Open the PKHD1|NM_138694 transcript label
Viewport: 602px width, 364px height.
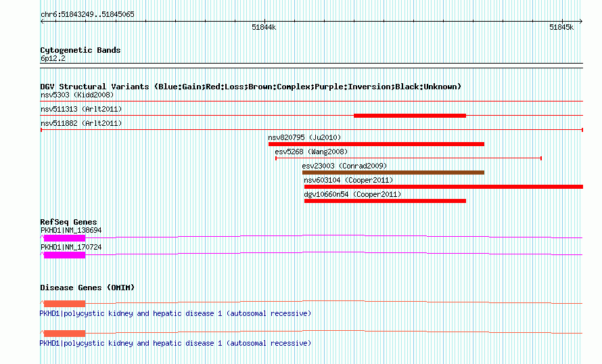coord(71,231)
